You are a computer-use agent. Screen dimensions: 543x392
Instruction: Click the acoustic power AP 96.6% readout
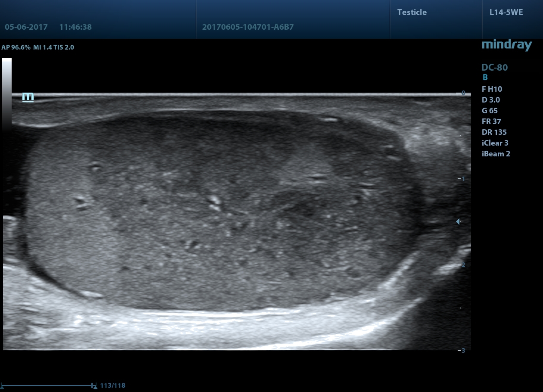coord(16,47)
